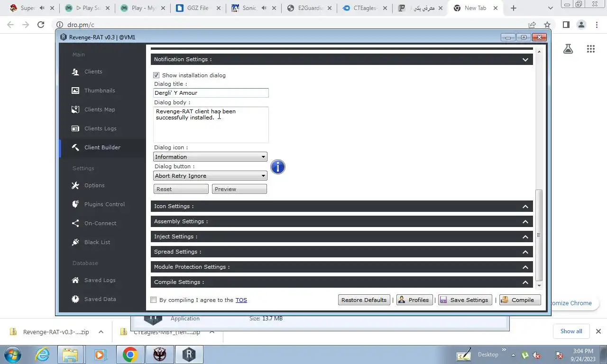Open Revenge-RAT taskbar R icon
Image resolution: width=607 pixels, height=364 pixels.
189,355
